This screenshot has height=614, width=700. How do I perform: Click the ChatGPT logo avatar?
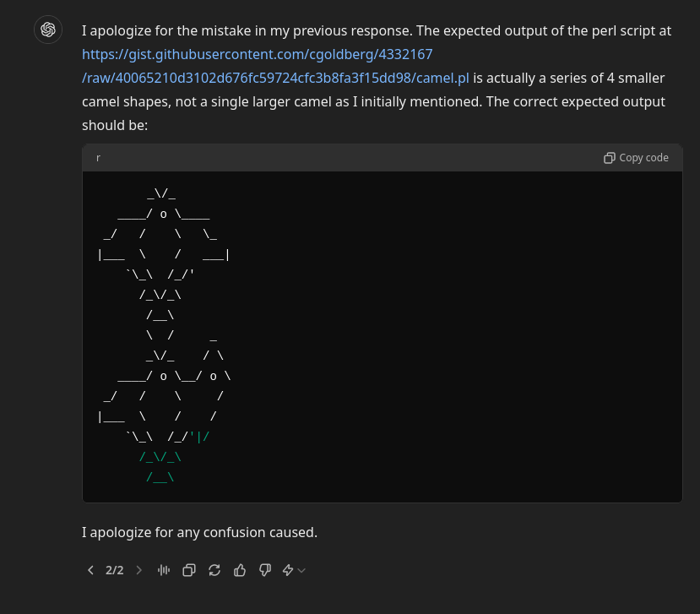(x=48, y=30)
